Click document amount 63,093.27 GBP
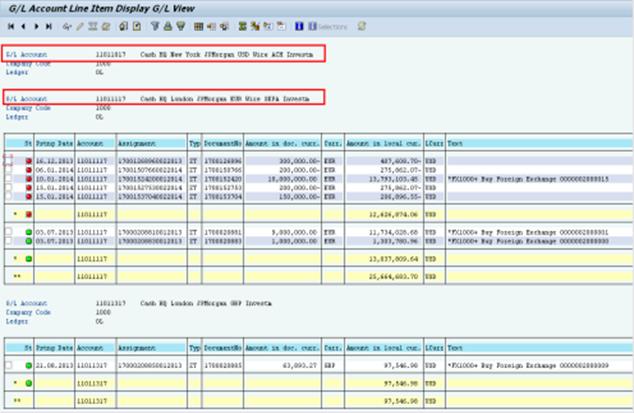 point(299,365)
